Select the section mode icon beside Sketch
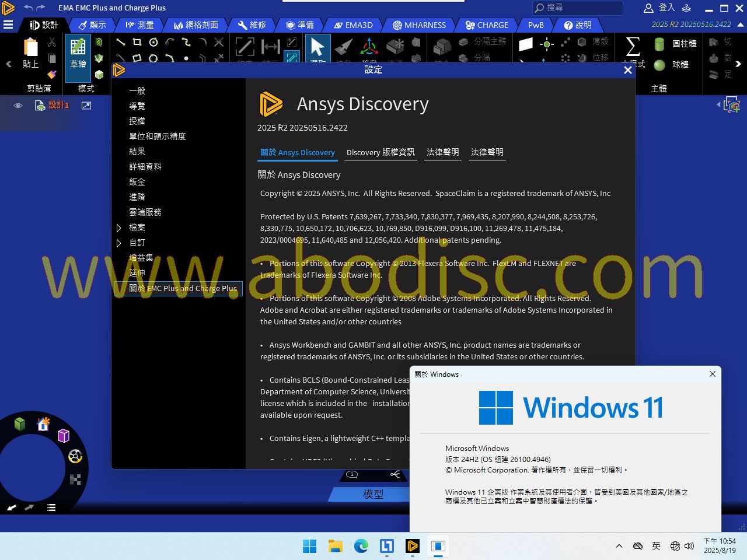Screen dimensions: 747x560 point(99,42)
